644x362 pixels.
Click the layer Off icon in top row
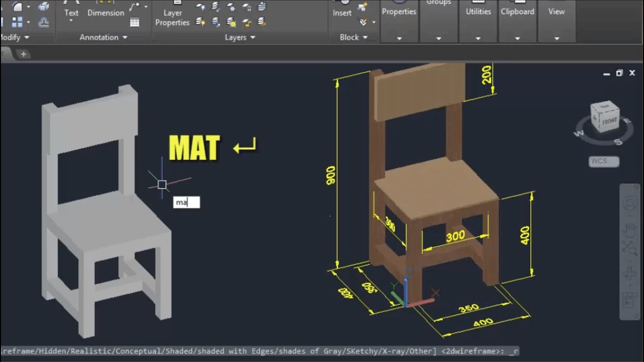201,7
